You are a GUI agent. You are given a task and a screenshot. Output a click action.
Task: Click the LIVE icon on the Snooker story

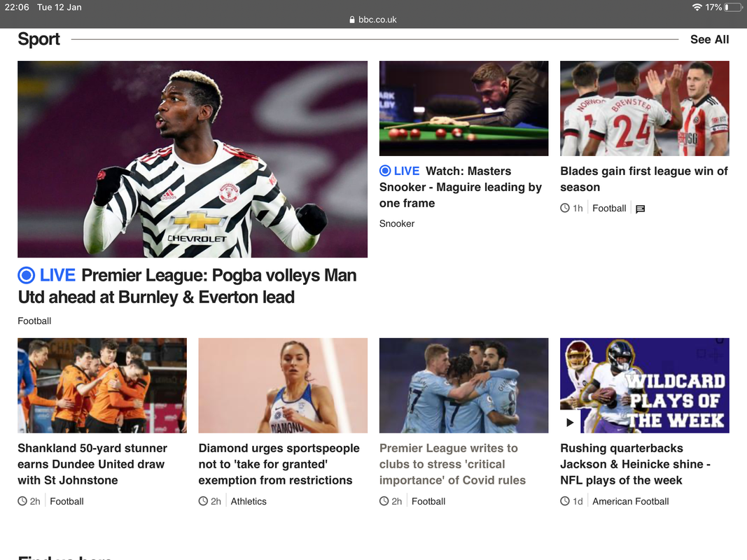click(x=385, y=171)
